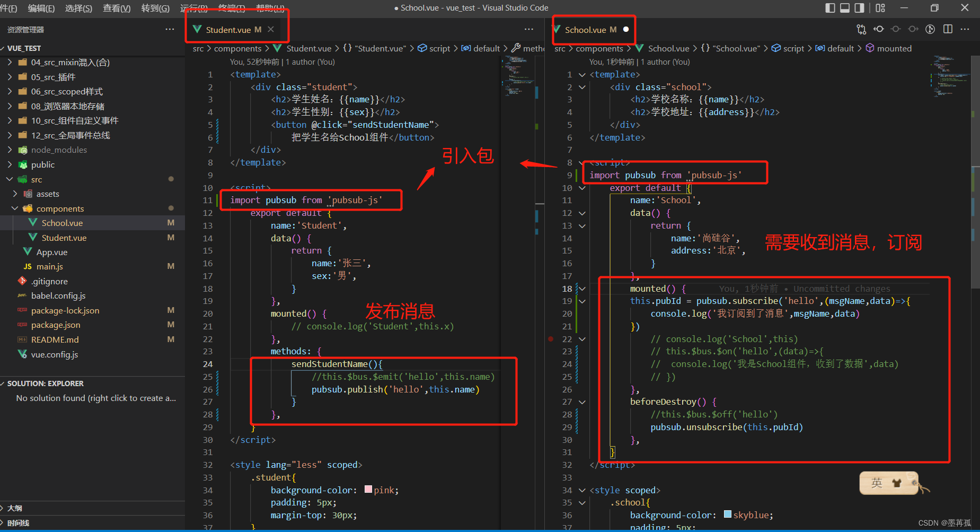Expand the node_modules folder
The image size is (980, 532).
[10, 150]
